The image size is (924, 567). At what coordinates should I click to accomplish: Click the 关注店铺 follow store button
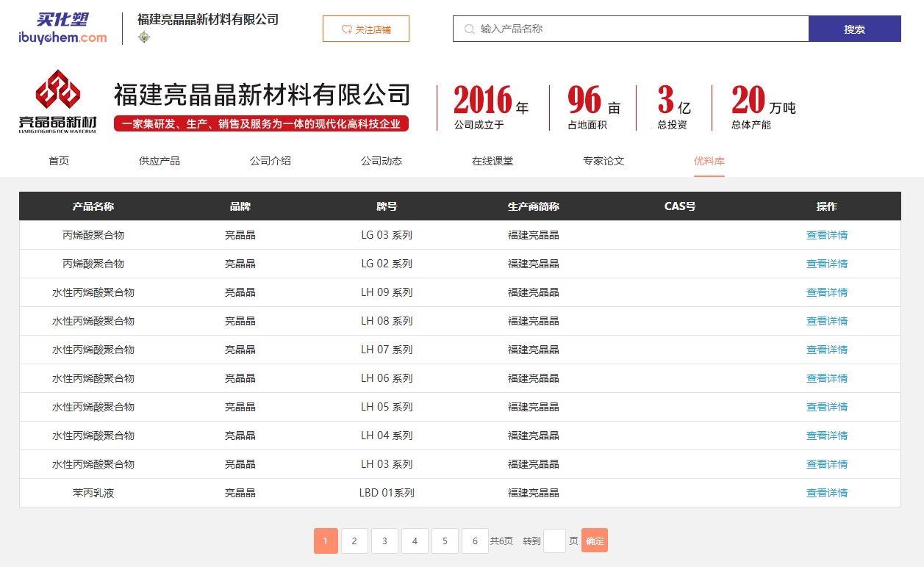point(366,29)
